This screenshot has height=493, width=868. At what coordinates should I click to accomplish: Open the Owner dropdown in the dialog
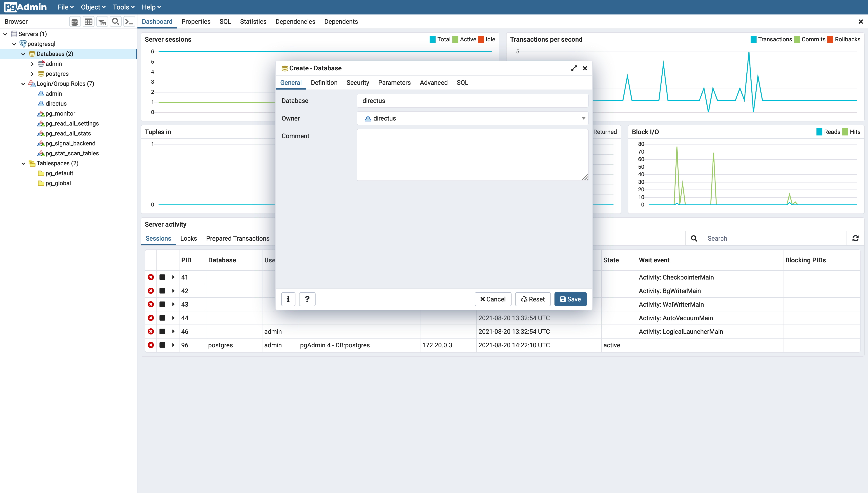pos(583,118)
